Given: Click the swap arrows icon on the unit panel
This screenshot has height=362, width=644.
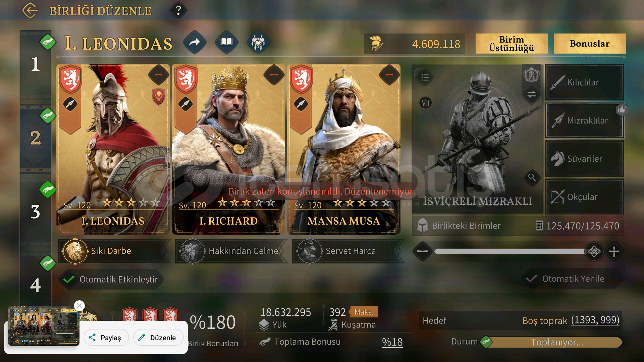Looking at the screenshot, I should tap(531, 94).
